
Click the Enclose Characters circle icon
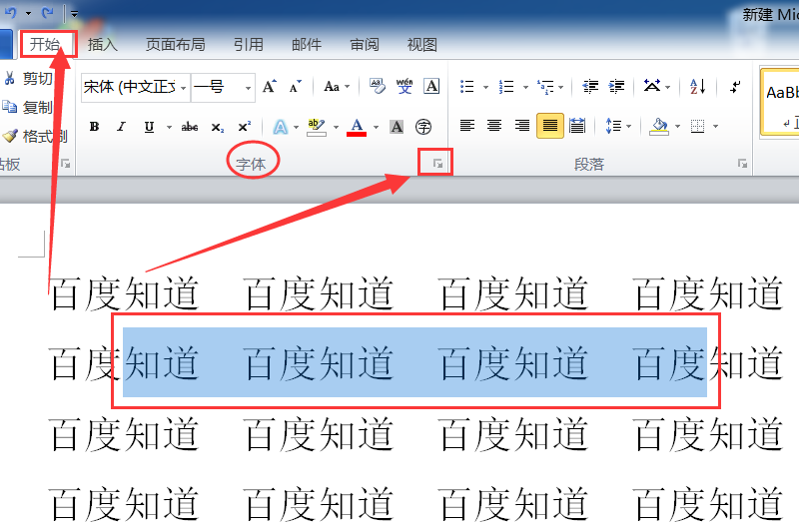tap(422, 126)
